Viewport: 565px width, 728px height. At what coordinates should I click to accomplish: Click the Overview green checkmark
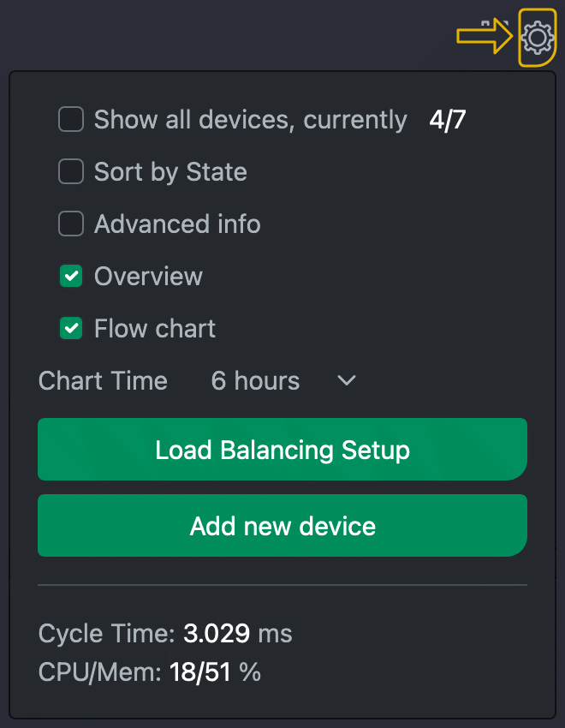pos(70,276)
